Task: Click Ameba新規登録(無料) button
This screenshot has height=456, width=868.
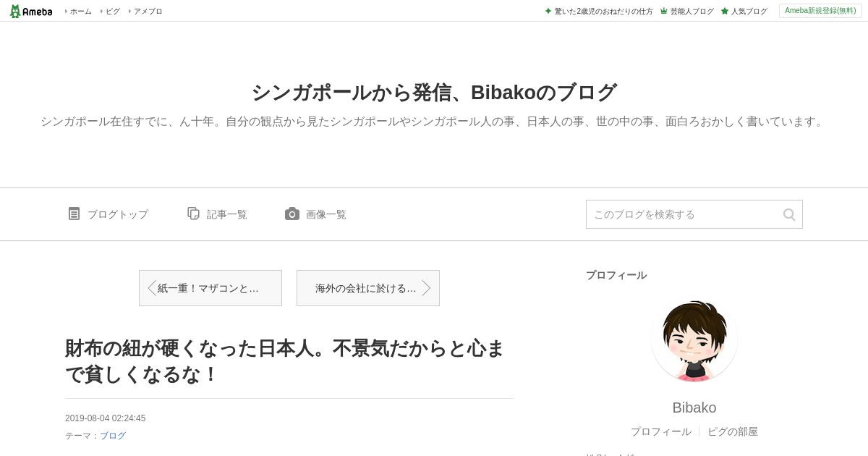Action: coord(820,11)
